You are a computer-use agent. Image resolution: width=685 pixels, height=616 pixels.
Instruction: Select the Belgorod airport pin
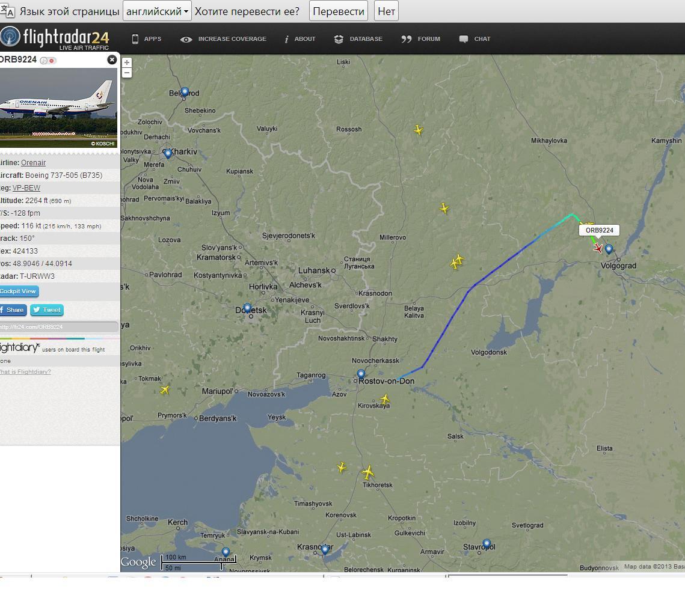click(185, 92)
